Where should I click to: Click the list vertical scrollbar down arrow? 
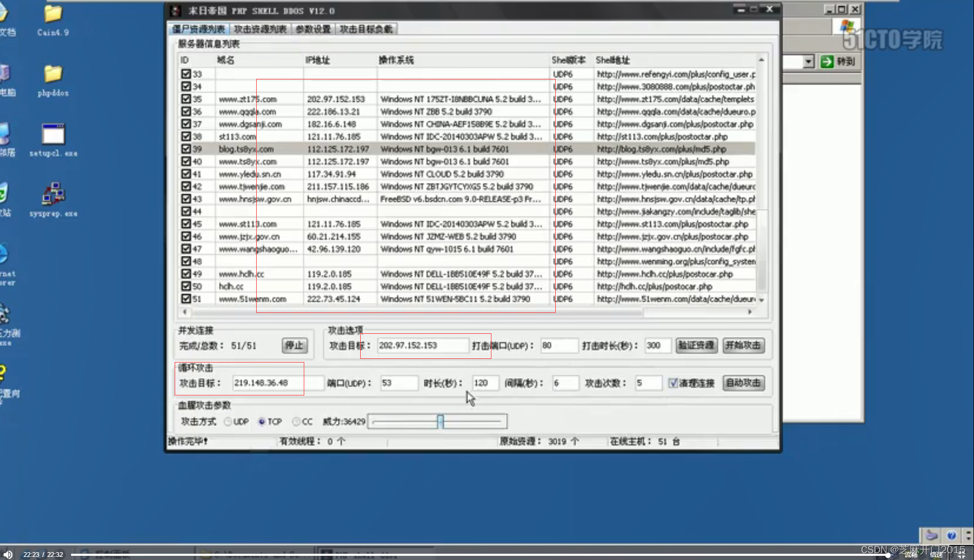click(762, 300)
